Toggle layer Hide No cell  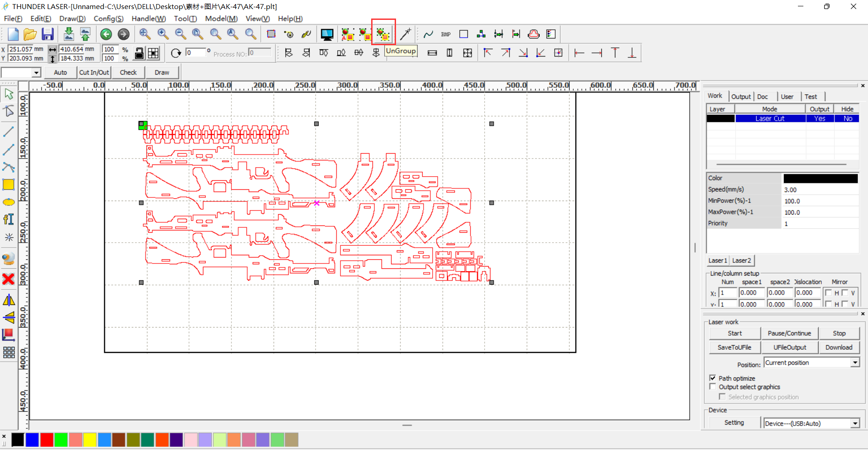(847, 118)
